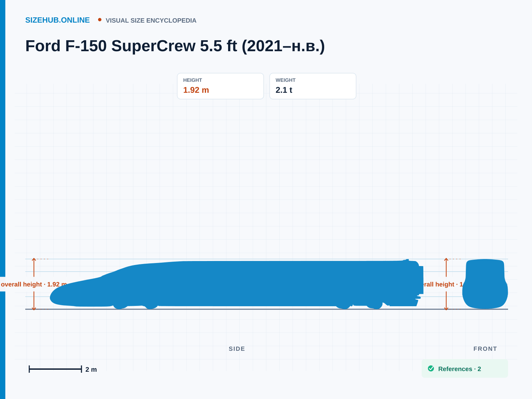Click the green check icon in References
The image size is (532, 399).
pyautogui.click(x=431, y=368)
